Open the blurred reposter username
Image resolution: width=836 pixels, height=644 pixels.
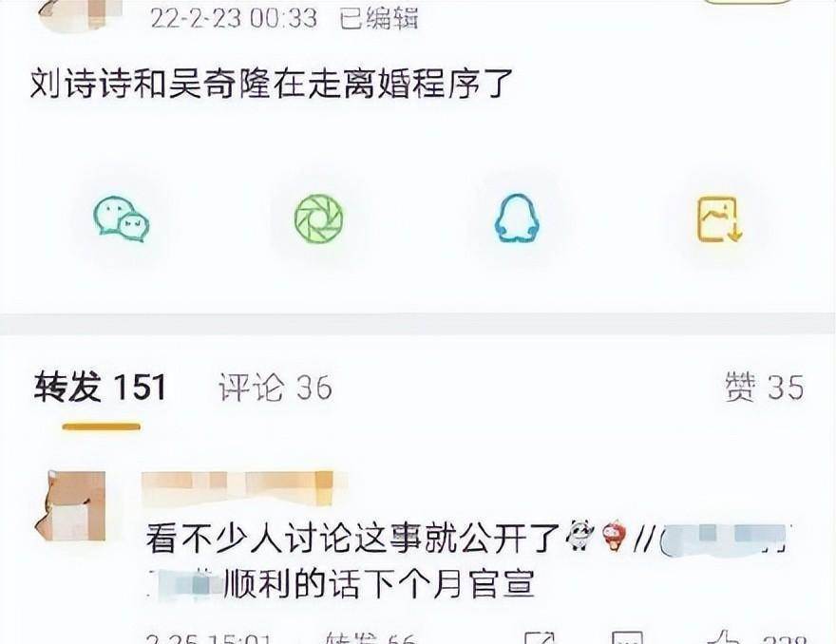(x=237, y=488)
